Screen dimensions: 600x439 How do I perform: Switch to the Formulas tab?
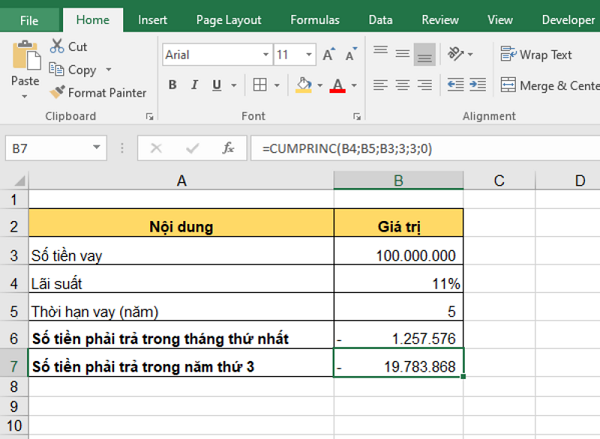(315, 19)
